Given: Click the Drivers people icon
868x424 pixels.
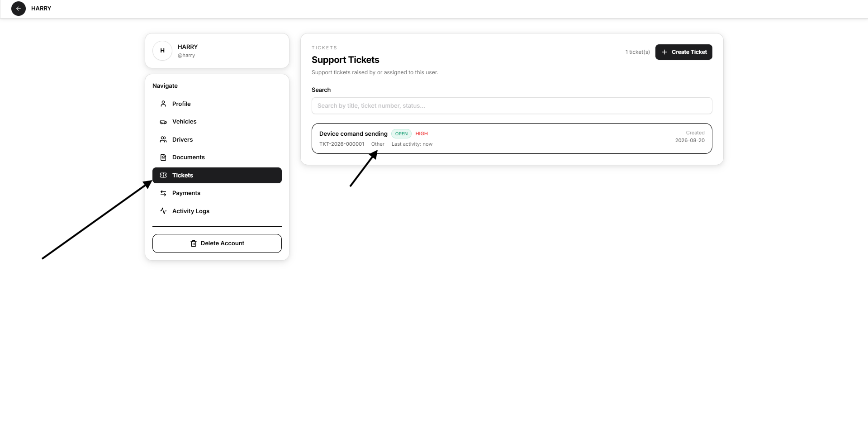Looking at the screenshot, I should click(163, 139).
